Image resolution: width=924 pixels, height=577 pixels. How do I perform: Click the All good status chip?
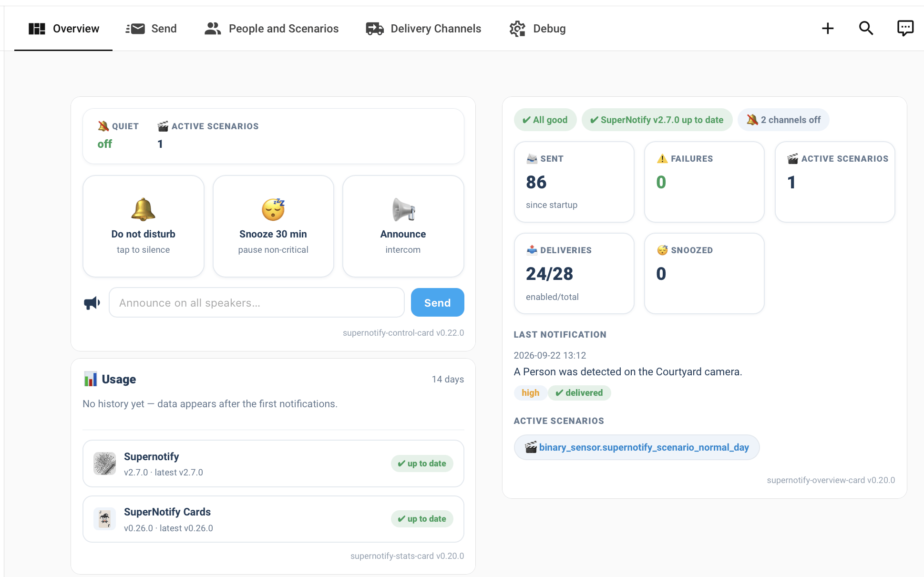[545, 120]
